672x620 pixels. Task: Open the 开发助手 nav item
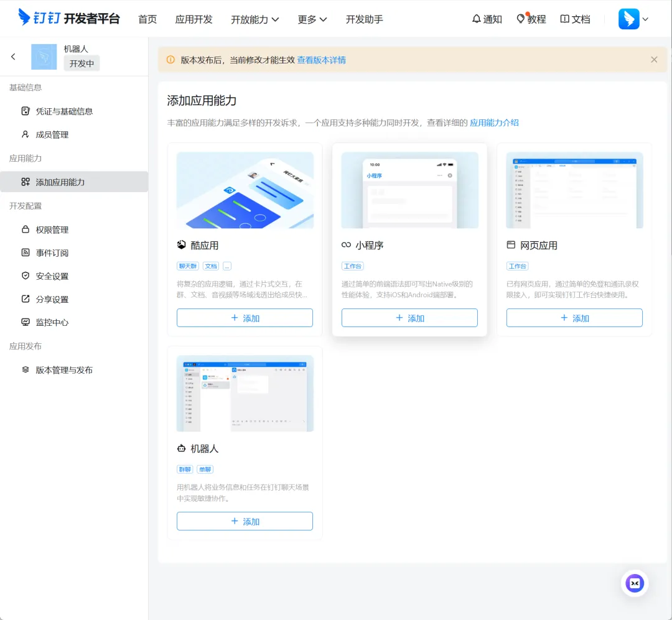tap(364, 19)
